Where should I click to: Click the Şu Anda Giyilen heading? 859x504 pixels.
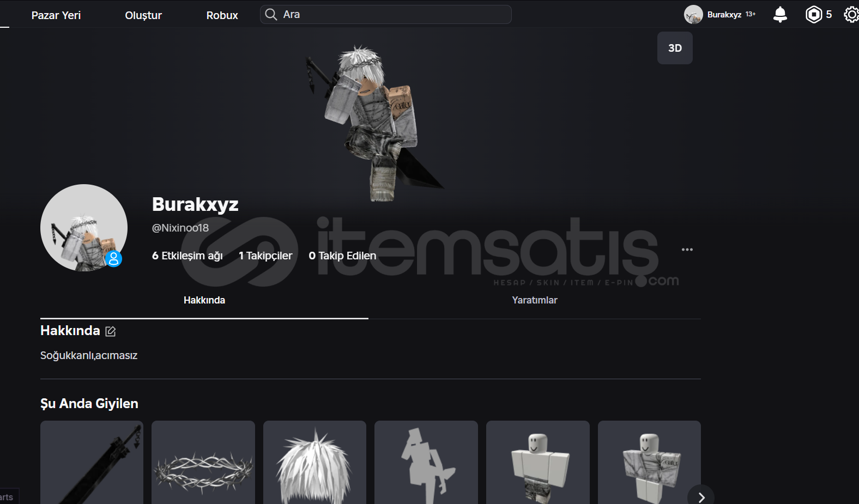pos(89,404)
